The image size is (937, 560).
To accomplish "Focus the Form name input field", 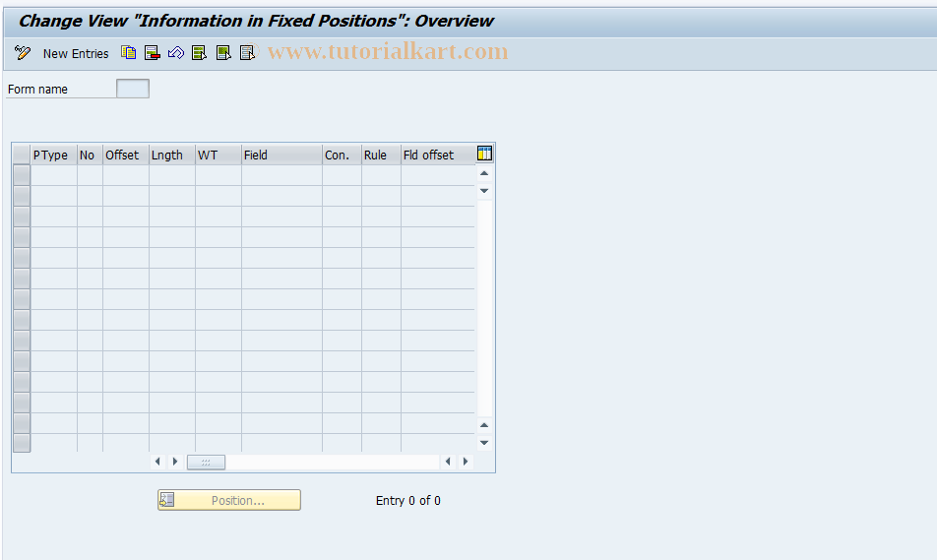I will tap(133, 89).
